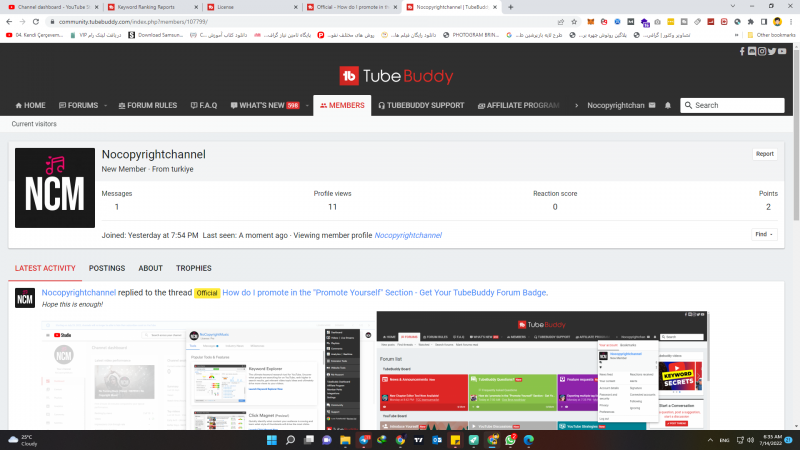Open the YouTube social icon in header
The width and height of the screenshot is (800, 450).
pos(782,51)
